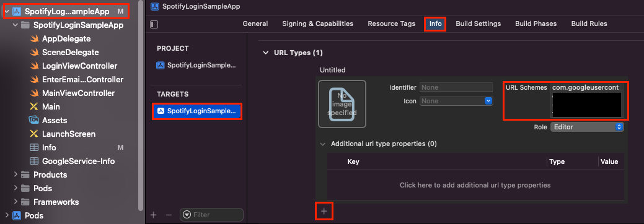The height and width of the screenshot is (224, 644).
Task: Open the Icon combo box dropdown
Action: [488, 101]
